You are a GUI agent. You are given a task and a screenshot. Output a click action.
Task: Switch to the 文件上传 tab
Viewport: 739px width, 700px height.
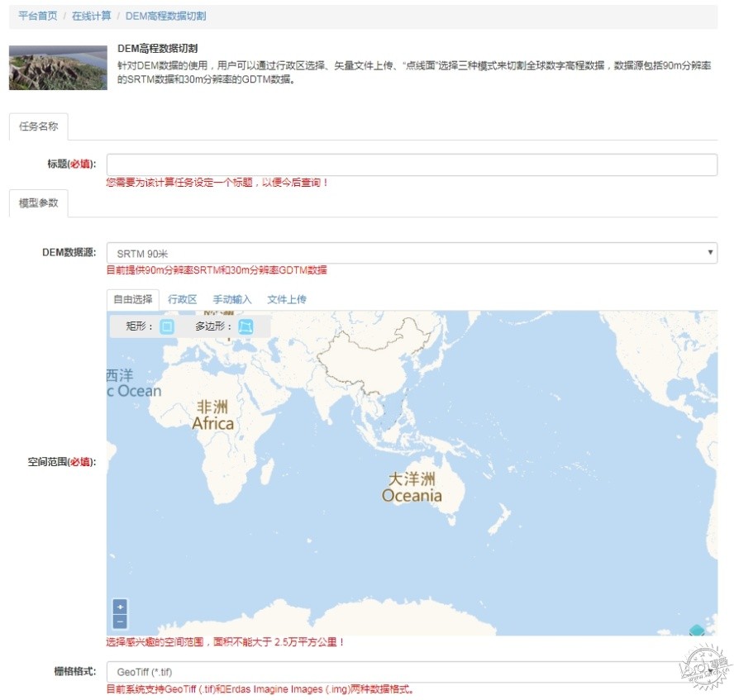click(x=287, y=300)
